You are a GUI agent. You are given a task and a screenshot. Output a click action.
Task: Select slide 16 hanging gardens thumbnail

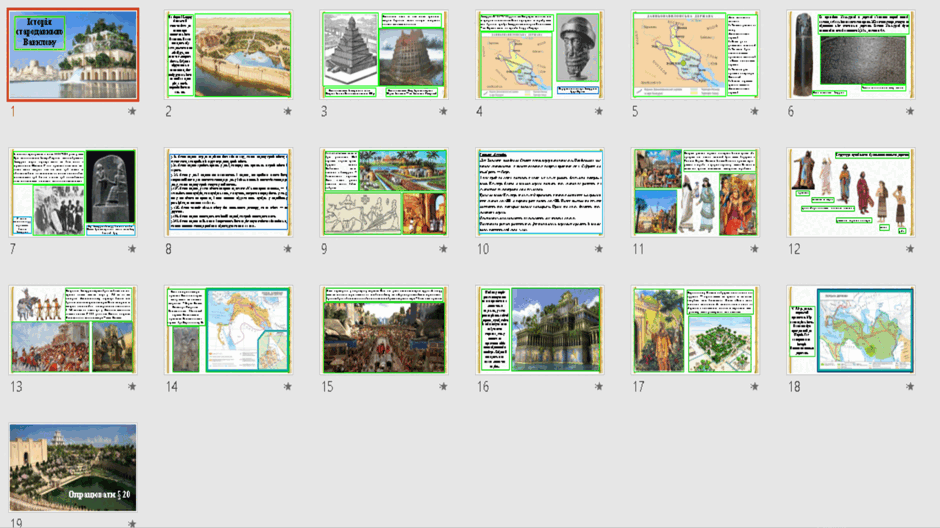tap(540, 330)
